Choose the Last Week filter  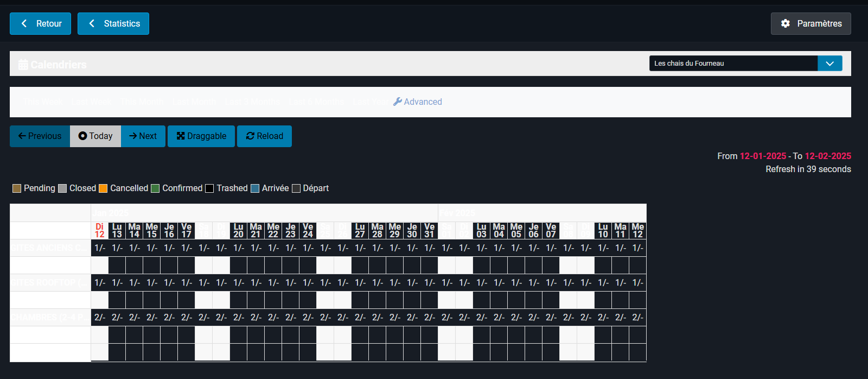click(91, 102)
